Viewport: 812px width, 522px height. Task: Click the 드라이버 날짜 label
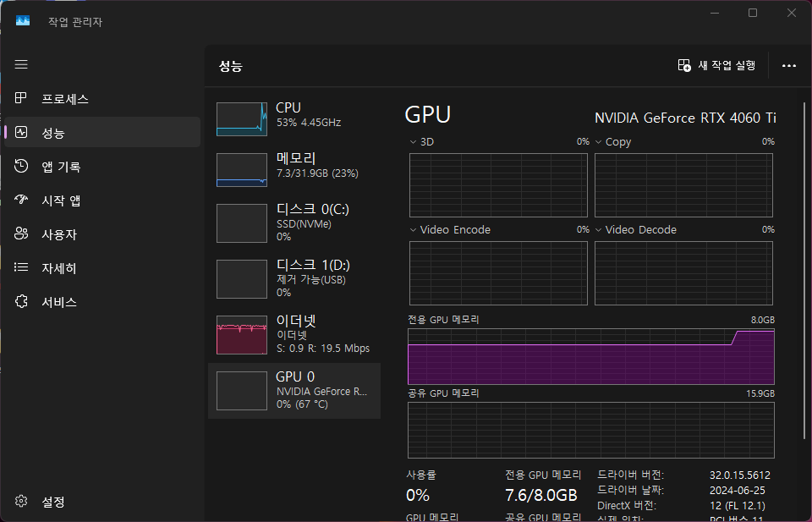pyautogui.click(x=630, y=490)
